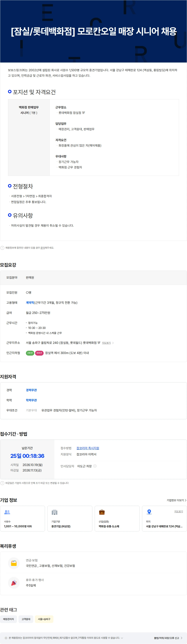Click the 롯데백화점 잠실점 1F workplace text

[x=72, y=113]
